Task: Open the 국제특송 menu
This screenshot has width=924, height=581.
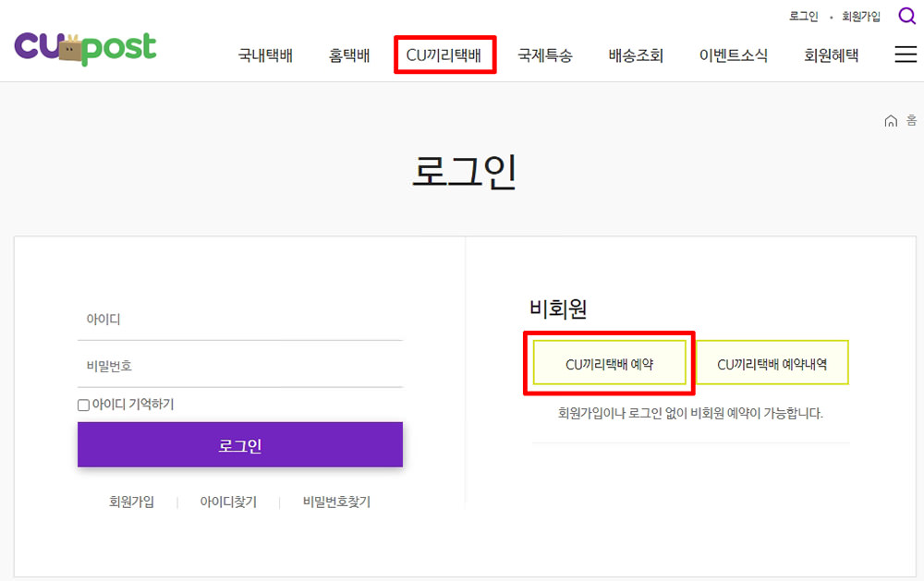Action: [544, 55]
